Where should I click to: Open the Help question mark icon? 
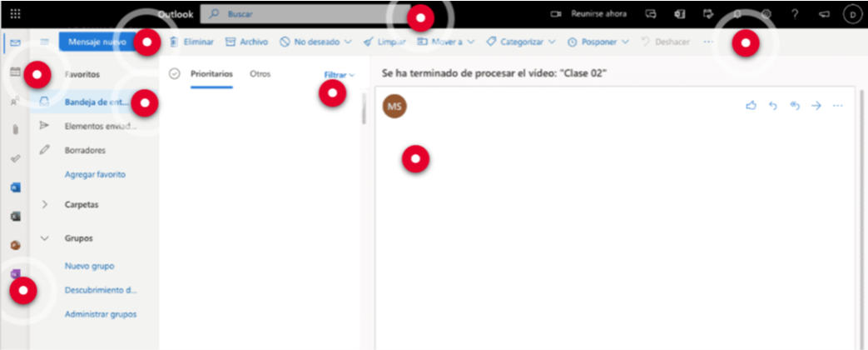click(795, 14)
